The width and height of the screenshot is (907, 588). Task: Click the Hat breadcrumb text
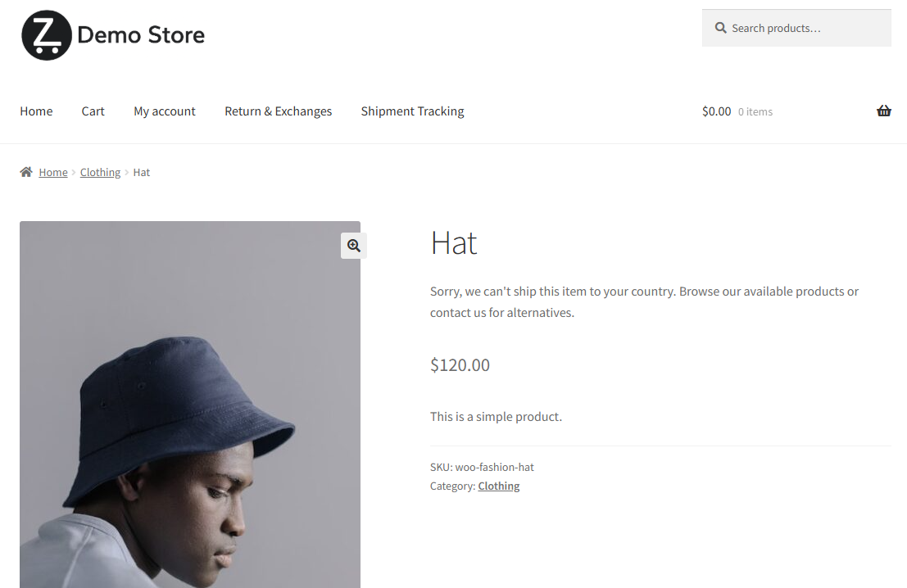coord(142,172)
